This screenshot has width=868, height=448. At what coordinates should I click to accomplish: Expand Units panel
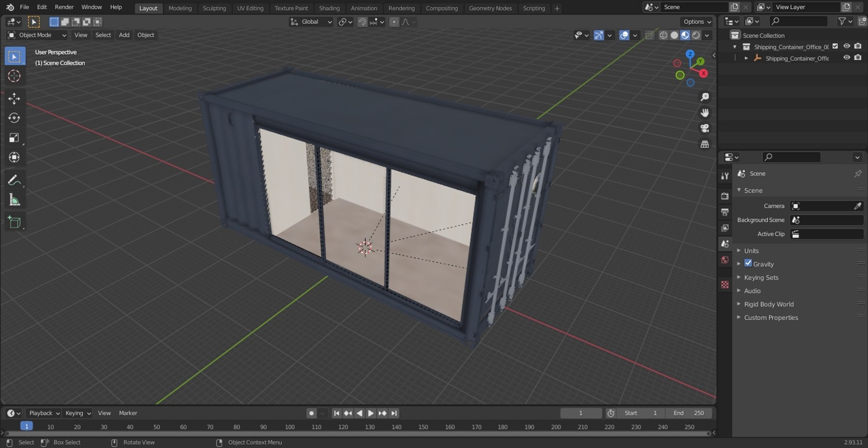click(751, 250)
